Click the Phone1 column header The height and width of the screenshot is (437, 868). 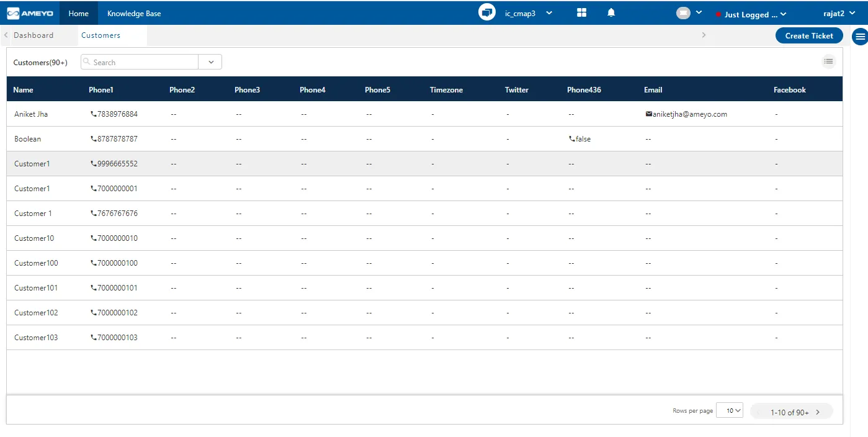101,90
